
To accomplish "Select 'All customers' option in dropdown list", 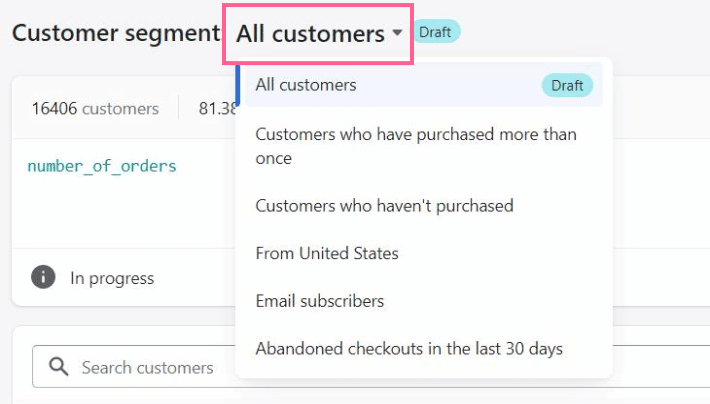I will tap(424, 85).
